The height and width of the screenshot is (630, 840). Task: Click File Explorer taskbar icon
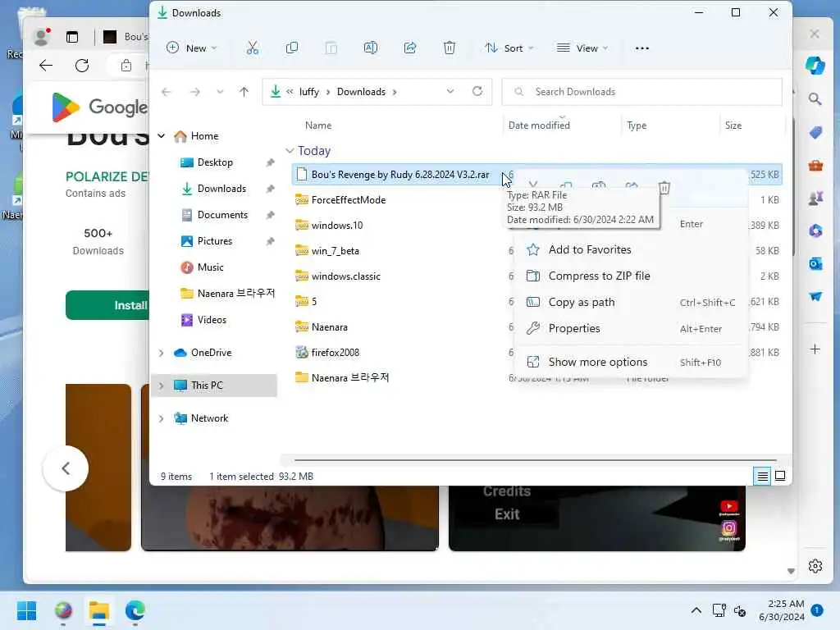click(99, 610)
